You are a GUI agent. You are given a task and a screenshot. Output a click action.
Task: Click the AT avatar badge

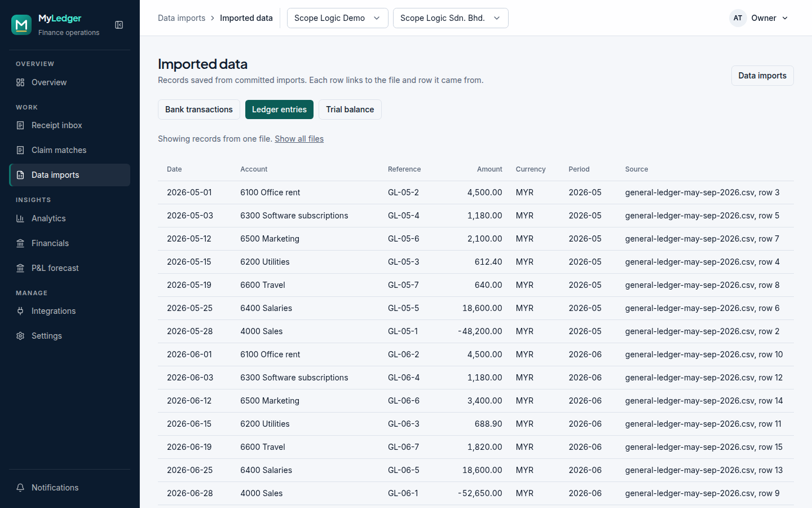tap(738, 18)
